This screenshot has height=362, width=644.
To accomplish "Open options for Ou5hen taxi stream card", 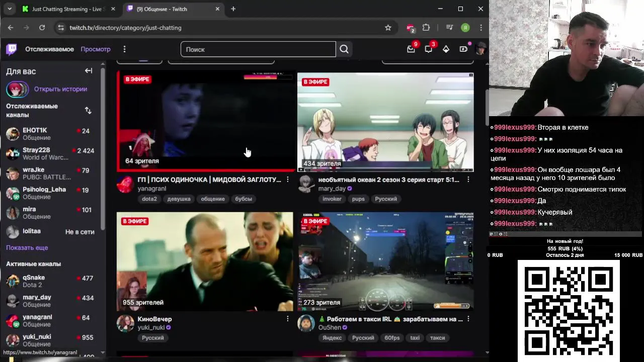I will point(468,319).
